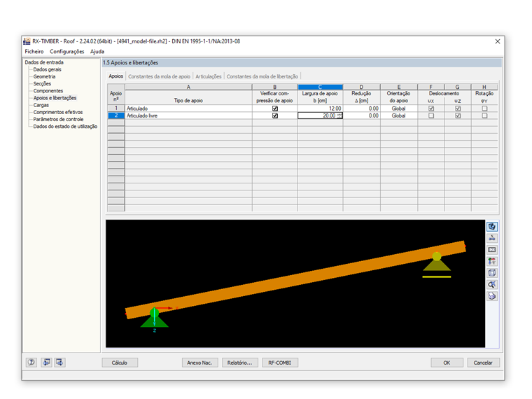Go to previous input window icon

[x=46, y=363]
